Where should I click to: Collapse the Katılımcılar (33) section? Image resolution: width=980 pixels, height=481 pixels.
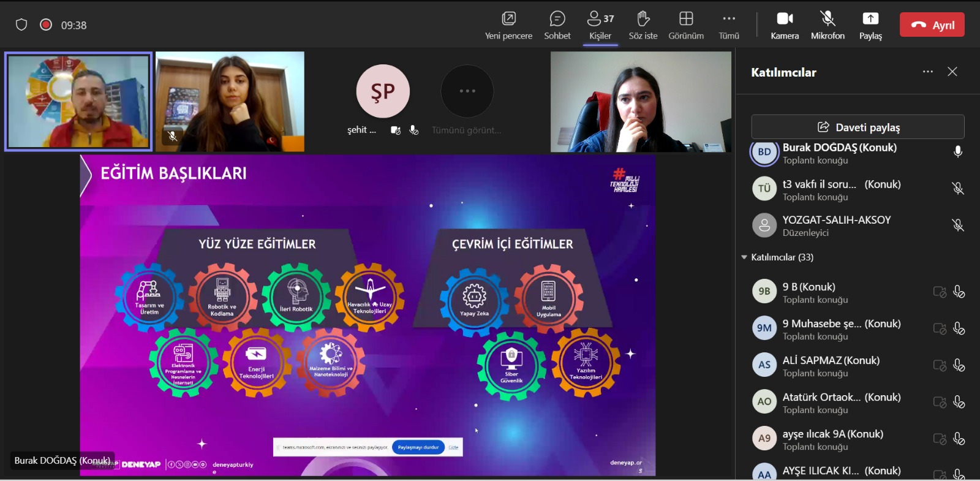click(x=744, y=257)
